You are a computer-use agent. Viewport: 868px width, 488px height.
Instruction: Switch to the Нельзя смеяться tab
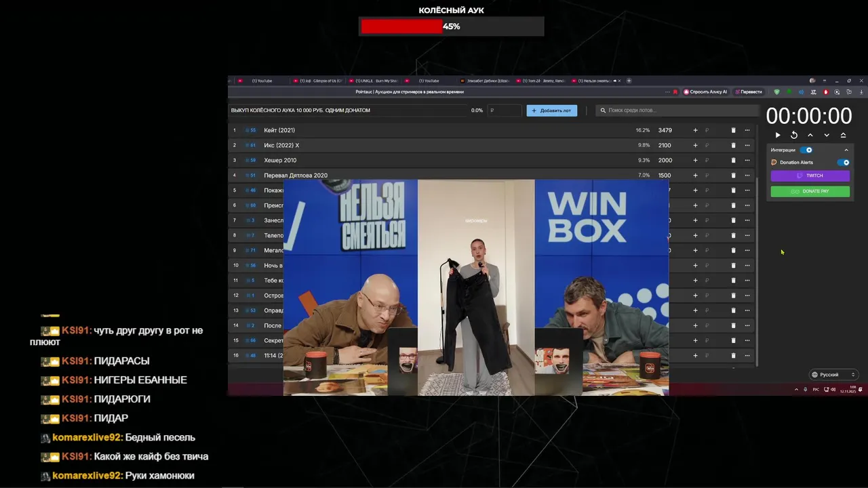(x=597, y=81)
